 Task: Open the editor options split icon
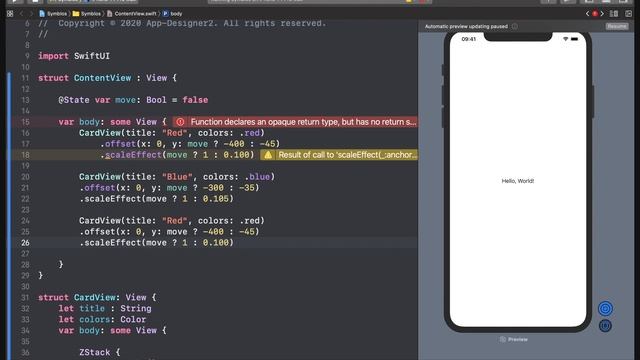coord(614,13)
